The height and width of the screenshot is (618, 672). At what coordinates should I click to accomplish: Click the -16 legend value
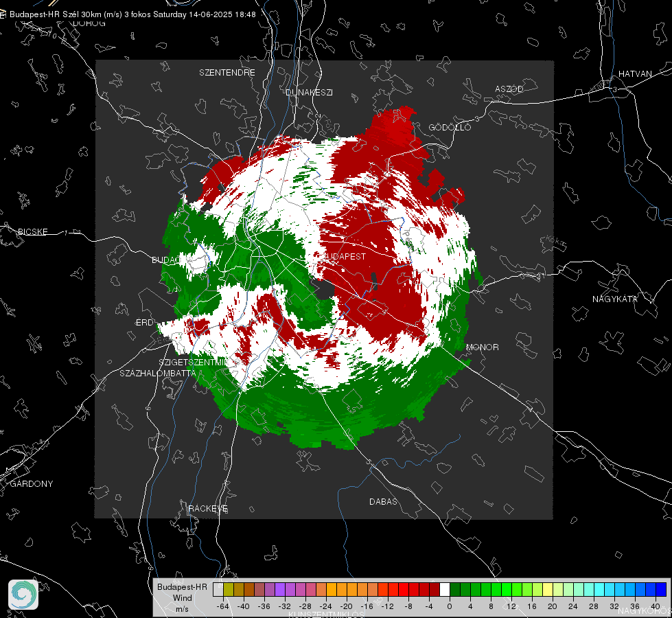coord(367,606)
